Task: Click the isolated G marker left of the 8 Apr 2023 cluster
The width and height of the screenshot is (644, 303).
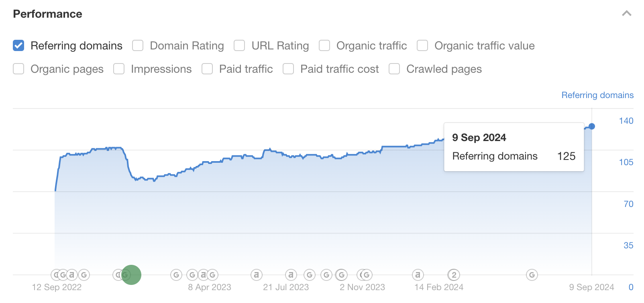Action: coord(176,275)
